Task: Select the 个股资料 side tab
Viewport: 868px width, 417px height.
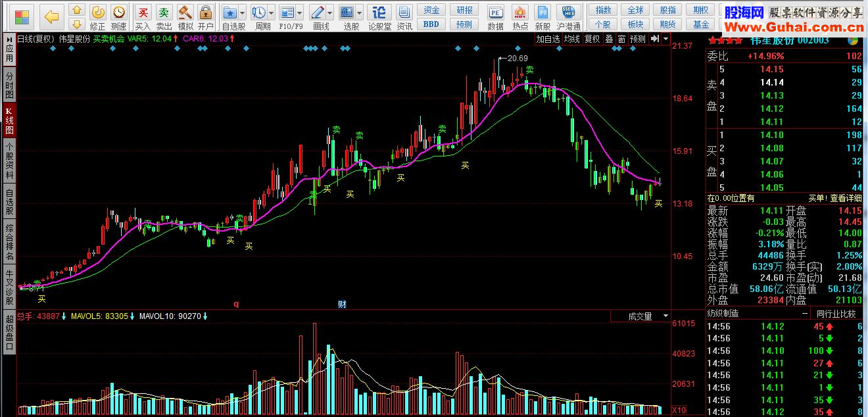Action: coord(9,162)
